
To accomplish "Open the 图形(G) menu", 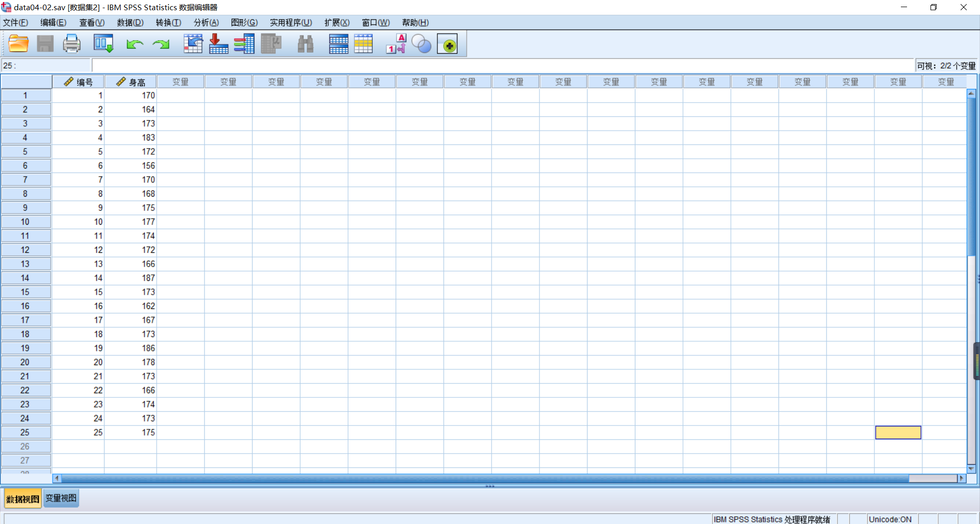I will [244, 22].
